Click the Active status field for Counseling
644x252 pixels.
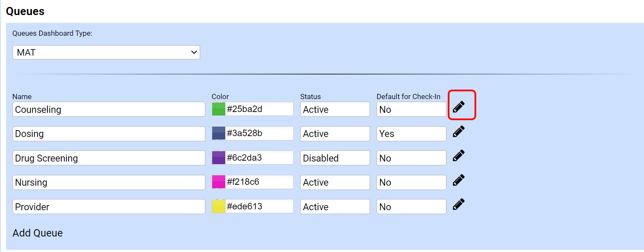click(335, 109)
